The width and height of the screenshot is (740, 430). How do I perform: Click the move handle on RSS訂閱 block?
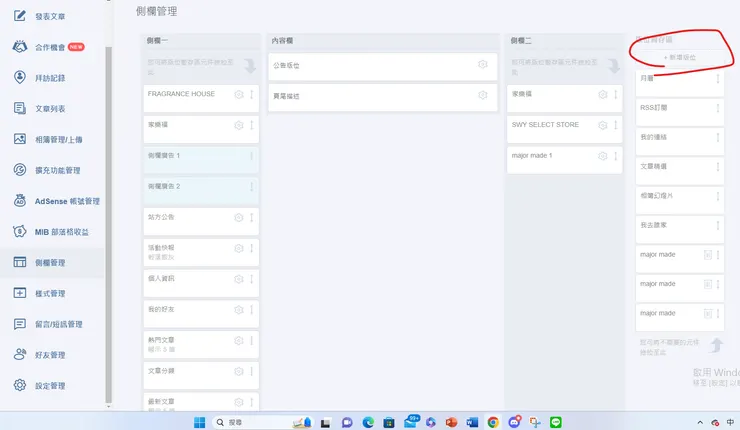click(x=718, y=108)
